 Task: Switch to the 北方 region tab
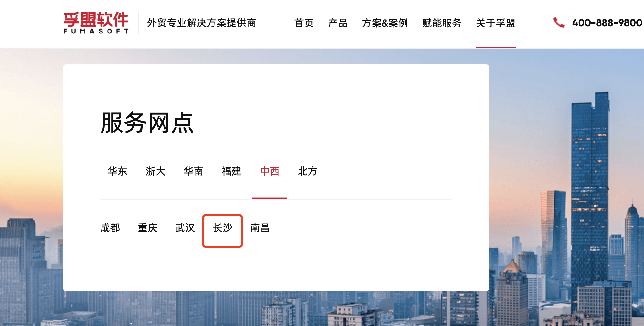pyautogui.click(x=307, y=171)
